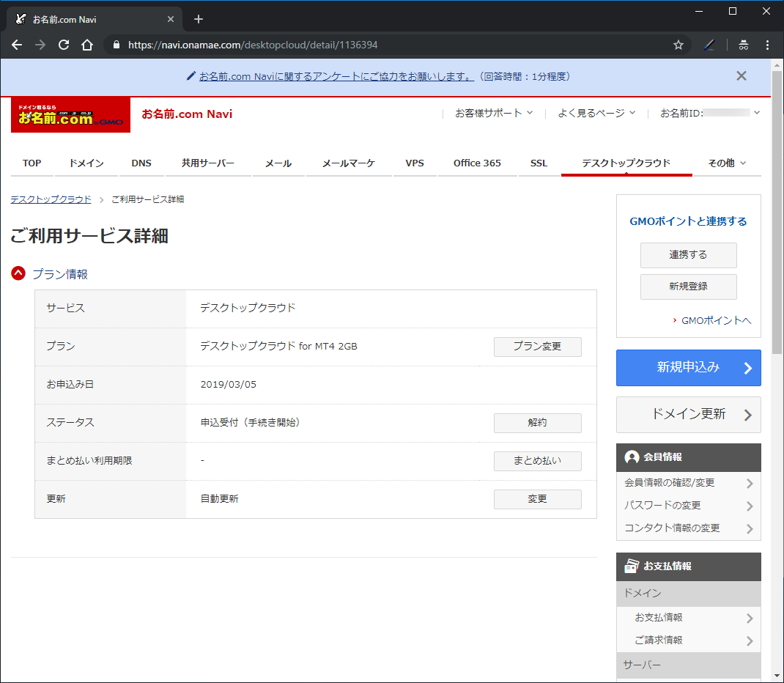Click the ドメイン更新 button
Screen dimensions: 784x683
689,415
